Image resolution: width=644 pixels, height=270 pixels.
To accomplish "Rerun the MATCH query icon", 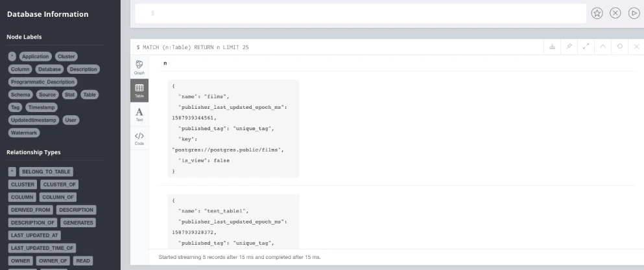I will point(620,47).
